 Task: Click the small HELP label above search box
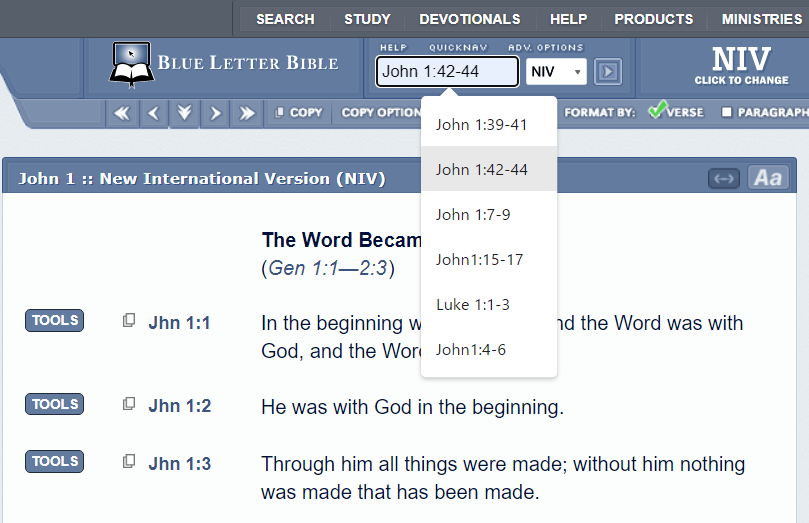[x=393, y=47]
